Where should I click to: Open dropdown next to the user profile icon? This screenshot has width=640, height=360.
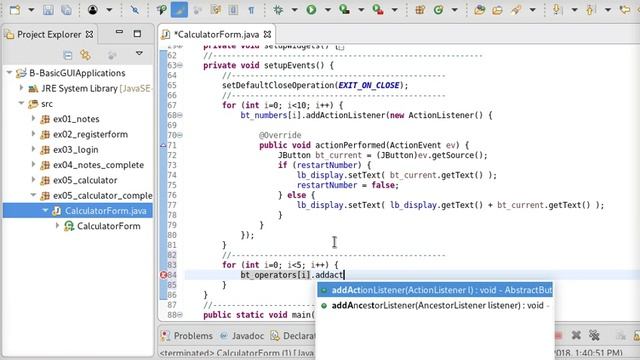[x=109, y=10]
